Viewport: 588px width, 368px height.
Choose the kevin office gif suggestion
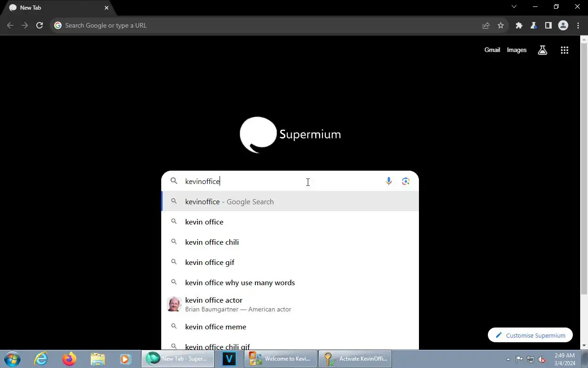click(x=290, y=262)
